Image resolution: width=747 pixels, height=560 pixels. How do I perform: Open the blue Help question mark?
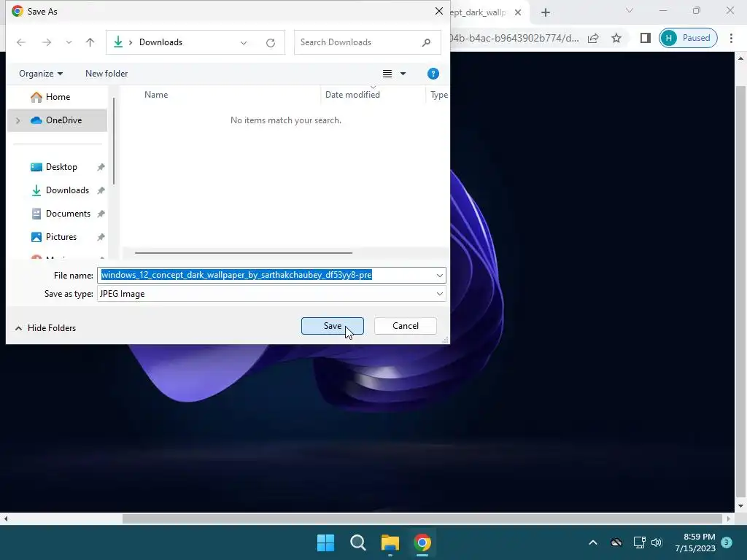[x=433, y=74]
